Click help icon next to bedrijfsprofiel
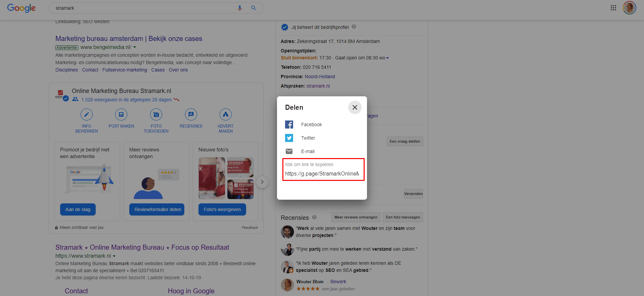Image resolution: width=644 pixels, height=296 pixels. (354, 27)
